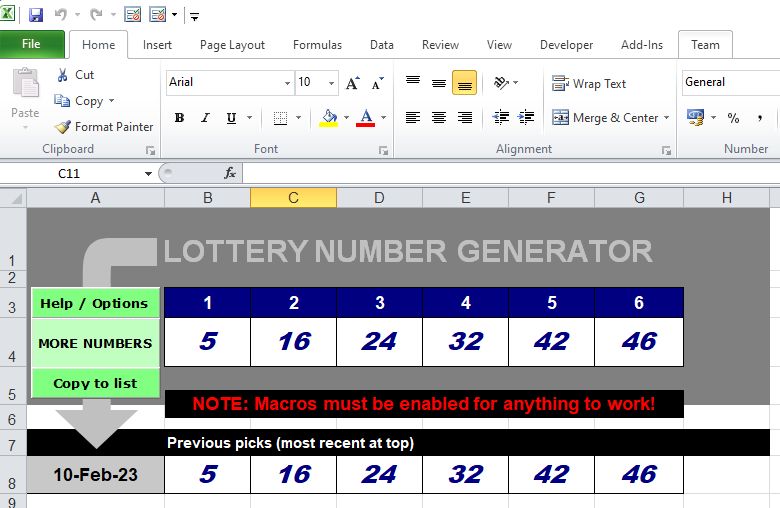
Task: Click the Help / Options button
Action: tap(95, 303)
